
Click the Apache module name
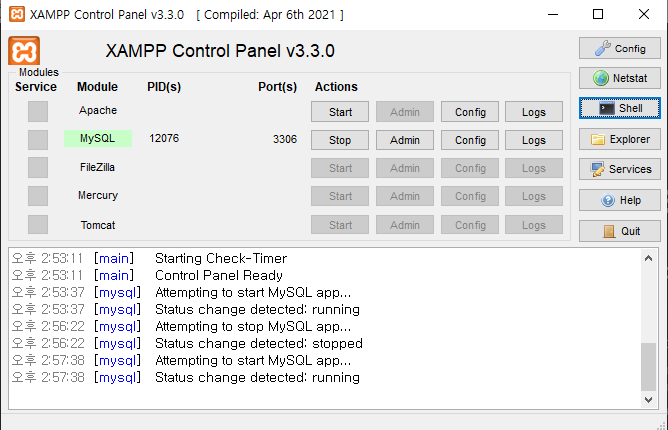click(98, 110)
